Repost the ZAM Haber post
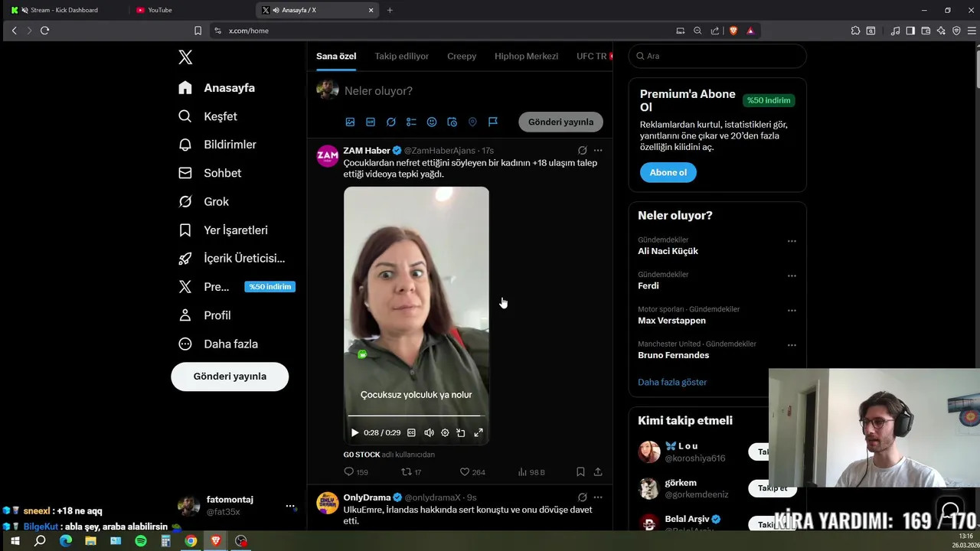The height and width of the screenshot is (551, 980). pos(412,472)
